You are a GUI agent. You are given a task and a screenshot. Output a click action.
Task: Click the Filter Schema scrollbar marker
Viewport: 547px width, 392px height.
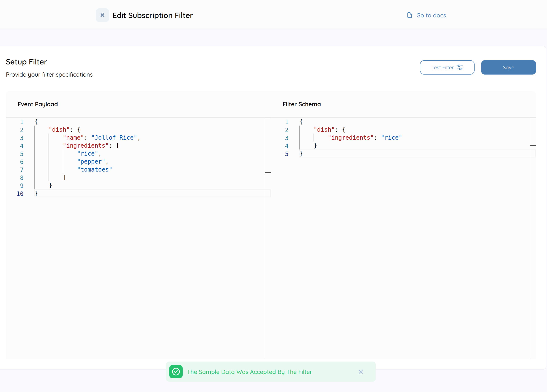(x=533, y=146)
